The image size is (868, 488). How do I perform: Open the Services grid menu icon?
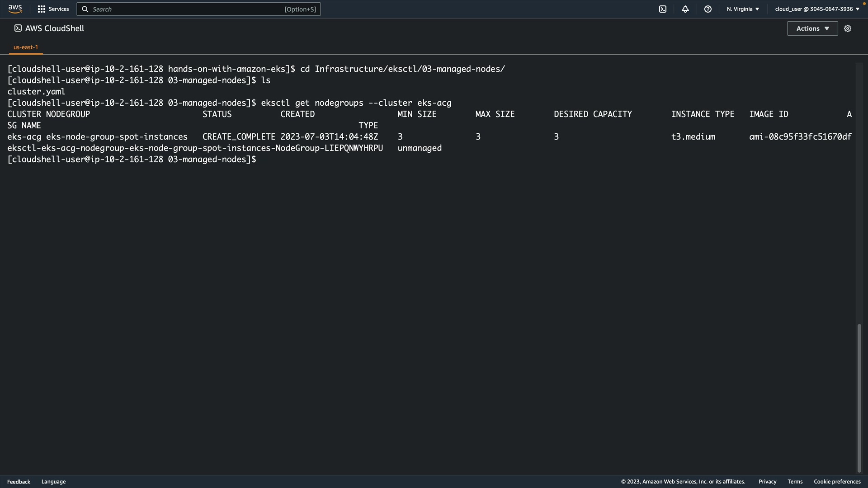coord(41,9)
